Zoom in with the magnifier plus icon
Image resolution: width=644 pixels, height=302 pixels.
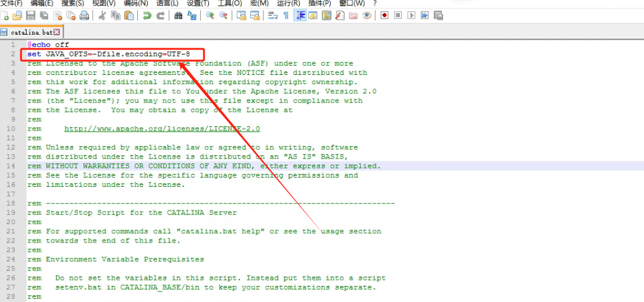[x=210, y=15]
